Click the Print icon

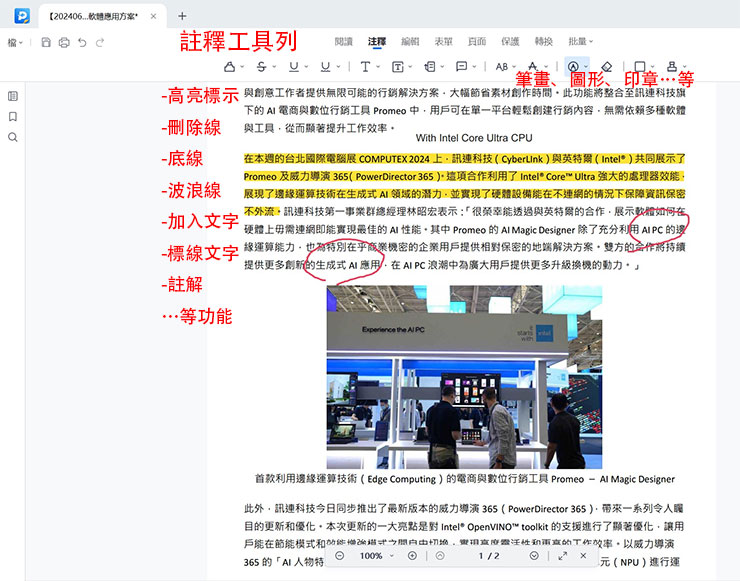pos(64,42)
